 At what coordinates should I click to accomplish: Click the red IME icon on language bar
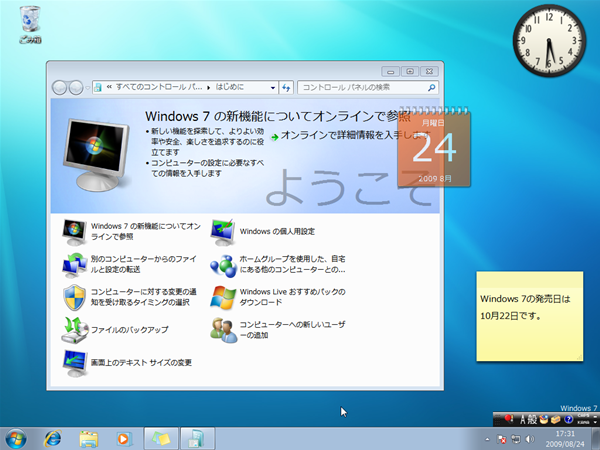click(509, 419)
